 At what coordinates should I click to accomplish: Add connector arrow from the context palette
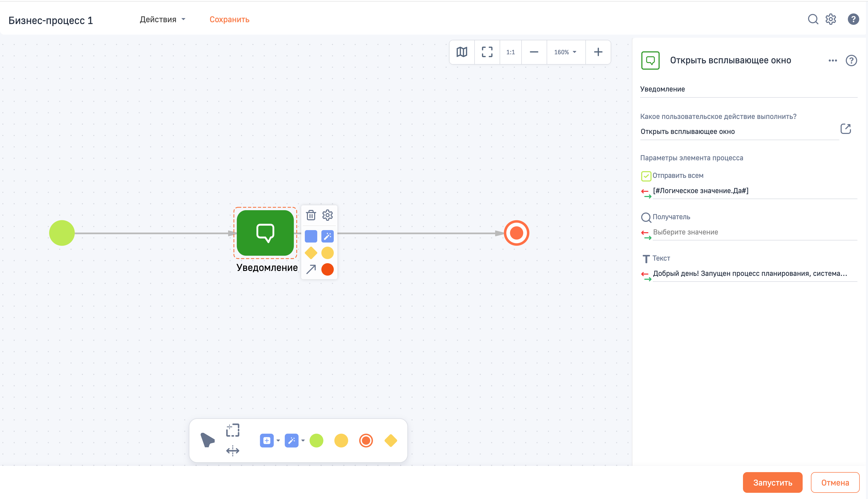pos(311,269)
